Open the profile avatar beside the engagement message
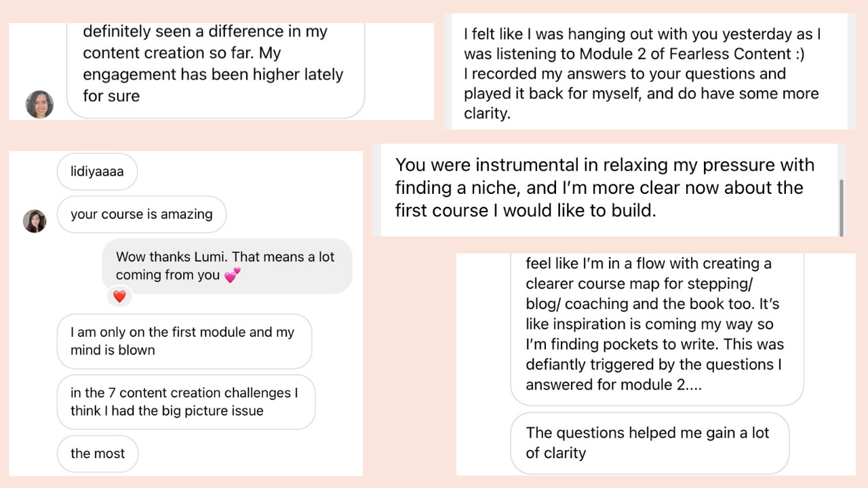The width and height of the screenshot is (868, 488). [39, 104]
